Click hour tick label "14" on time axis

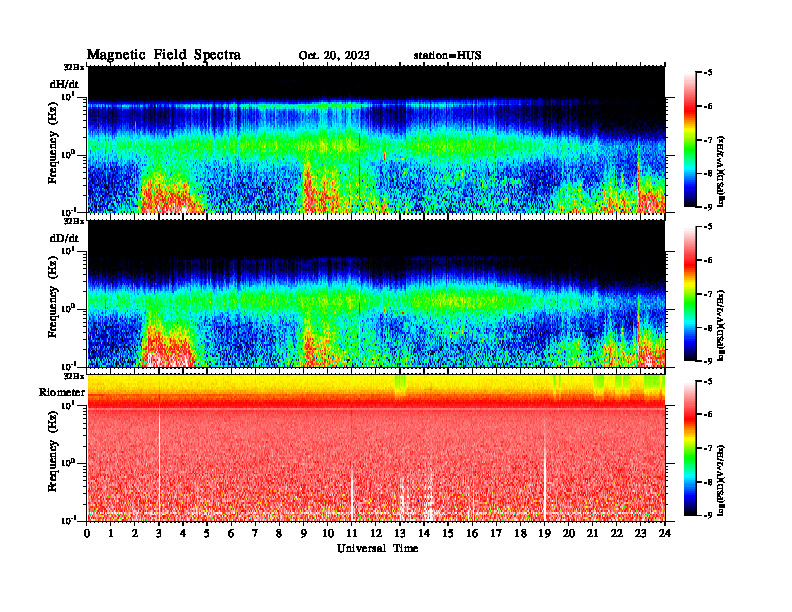click(424, 534)
